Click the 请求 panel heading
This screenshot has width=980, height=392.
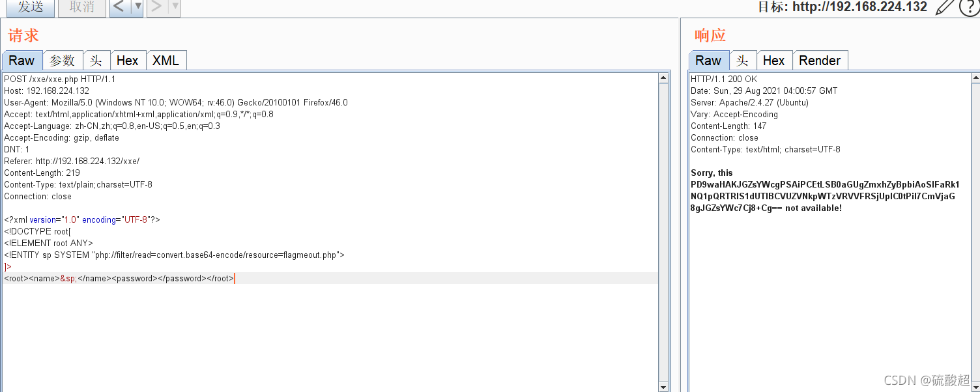[23, 35]
